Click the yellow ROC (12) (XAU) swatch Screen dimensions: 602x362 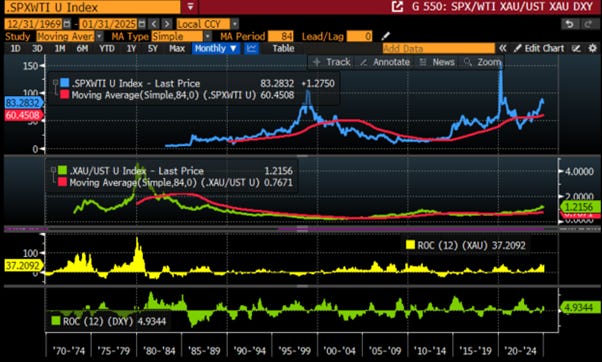[x=410, y=245]
